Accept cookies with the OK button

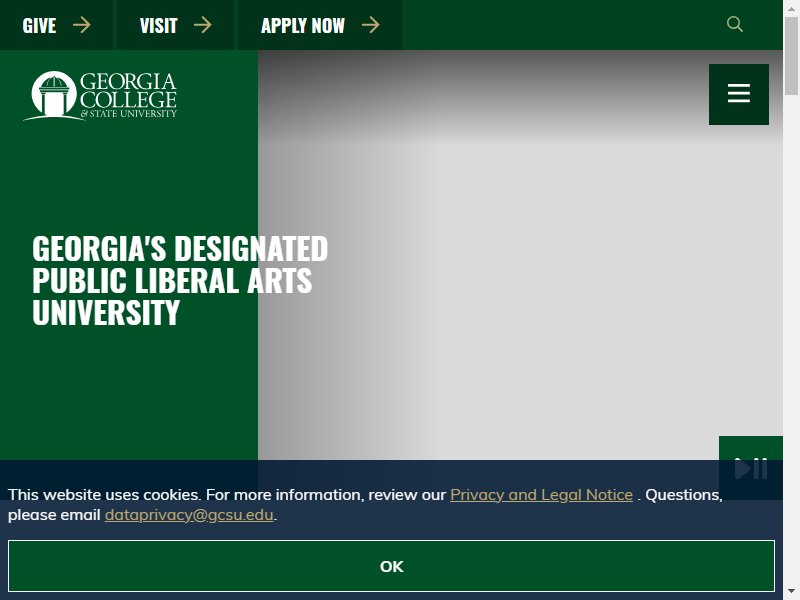click(x=391, y=566)
